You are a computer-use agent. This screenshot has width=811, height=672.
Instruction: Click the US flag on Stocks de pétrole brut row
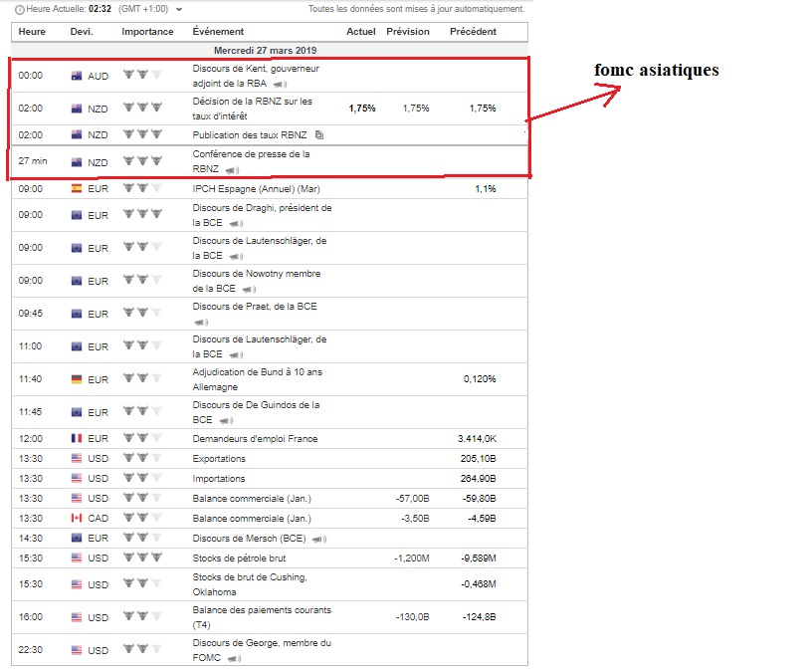77,558
